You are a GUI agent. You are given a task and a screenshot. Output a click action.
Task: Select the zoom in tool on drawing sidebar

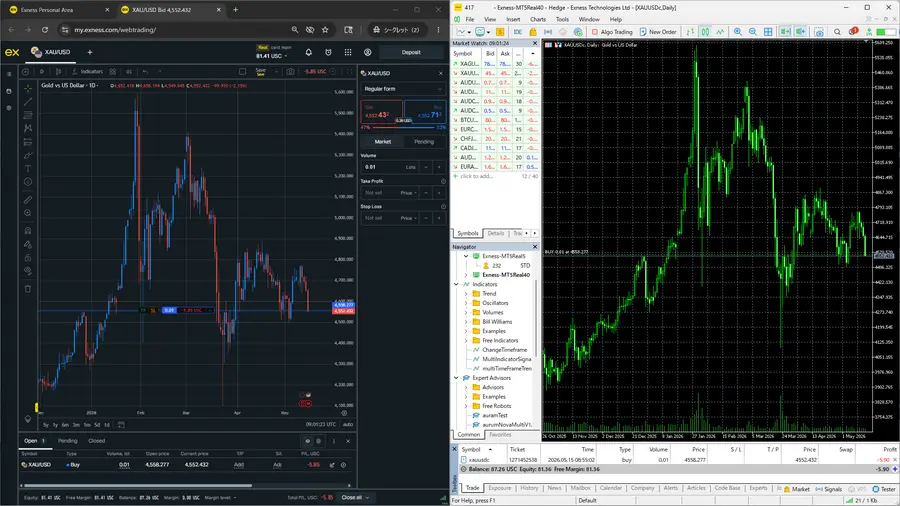tap(28, 213)
